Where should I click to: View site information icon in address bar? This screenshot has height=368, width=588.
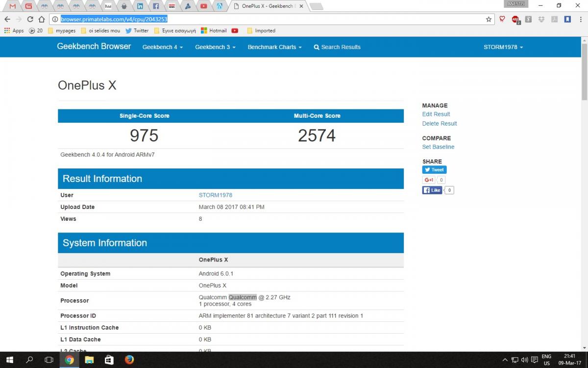(55, 19)
